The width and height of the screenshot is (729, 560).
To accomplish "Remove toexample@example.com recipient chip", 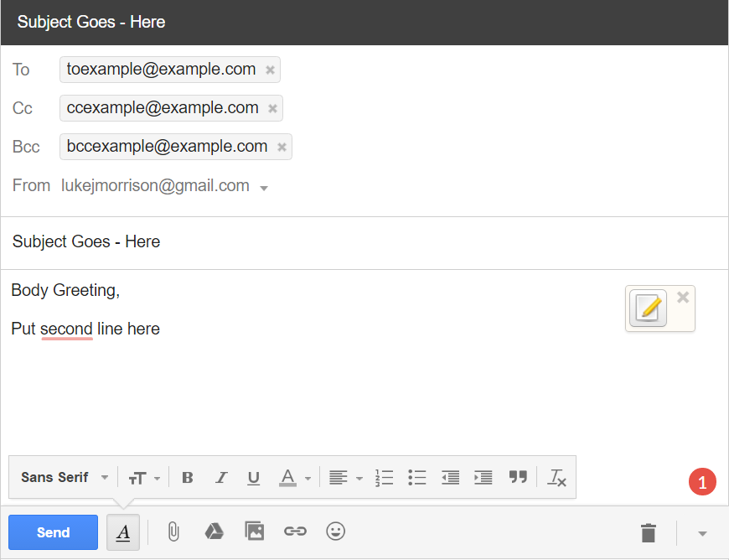I will [269, 70].
